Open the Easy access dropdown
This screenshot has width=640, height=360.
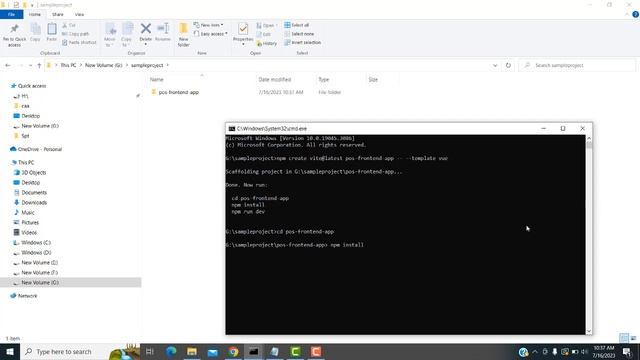click(211, 34)
